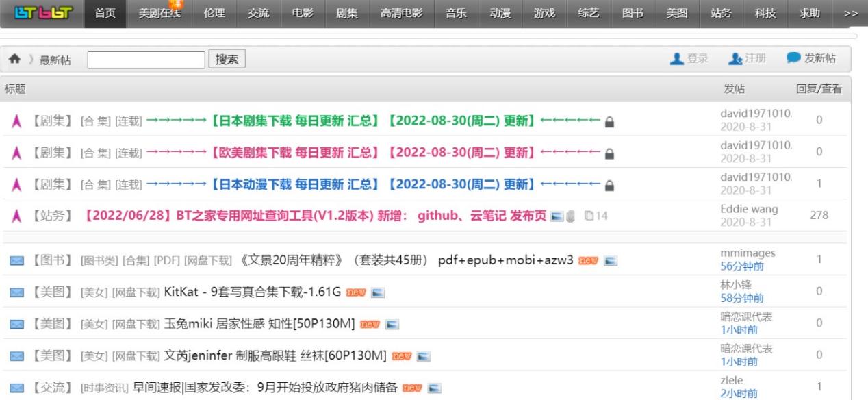
Task: Click the BT site logo
Action: pyautogui.click(x=43, y=14)
